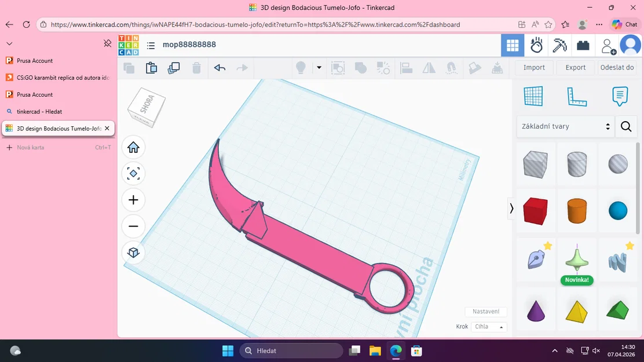Screen dimensions: 644x362
Task: Click the Export button
Action: click(x=575, y=67)
